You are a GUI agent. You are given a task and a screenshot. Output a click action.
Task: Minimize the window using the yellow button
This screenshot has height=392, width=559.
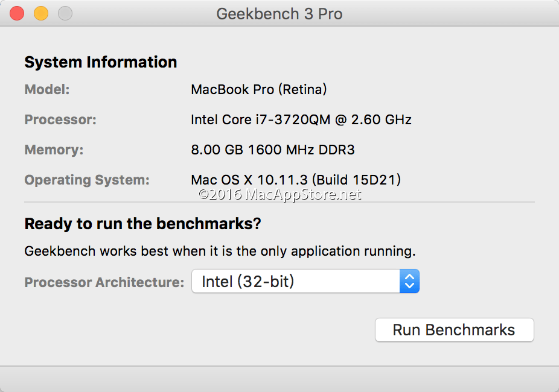point(40,13)
